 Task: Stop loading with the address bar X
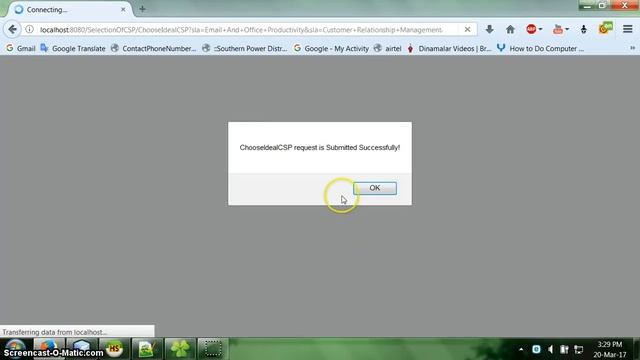[467, 29]
